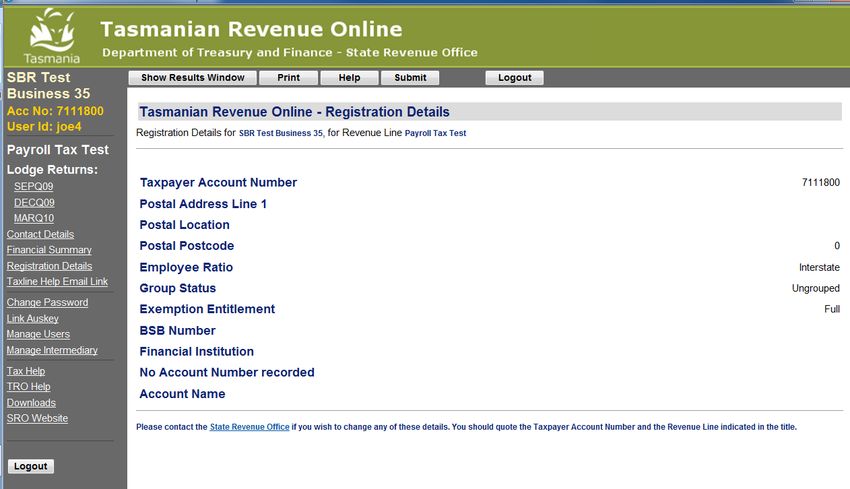Screen dimensions: 850x489
Task: Click Show Results Window button
Action: [x=192, y=78]
